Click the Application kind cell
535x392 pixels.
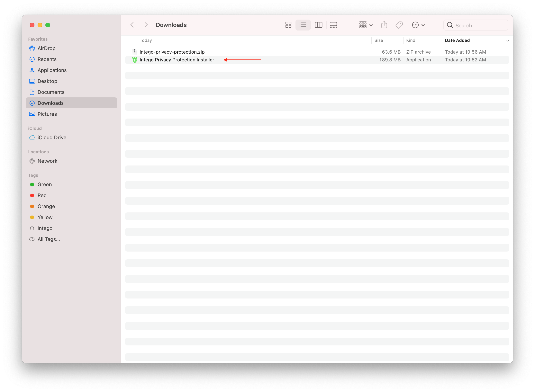pyautogui.click(x=418, y=60)
